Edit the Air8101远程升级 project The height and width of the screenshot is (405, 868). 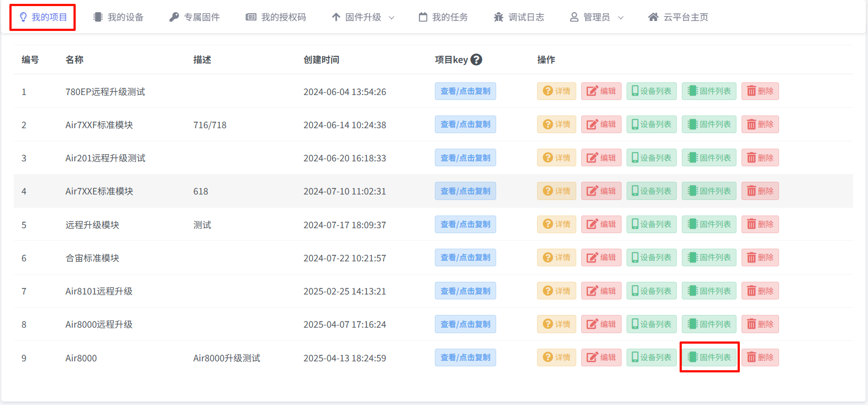tap(601, 291)
